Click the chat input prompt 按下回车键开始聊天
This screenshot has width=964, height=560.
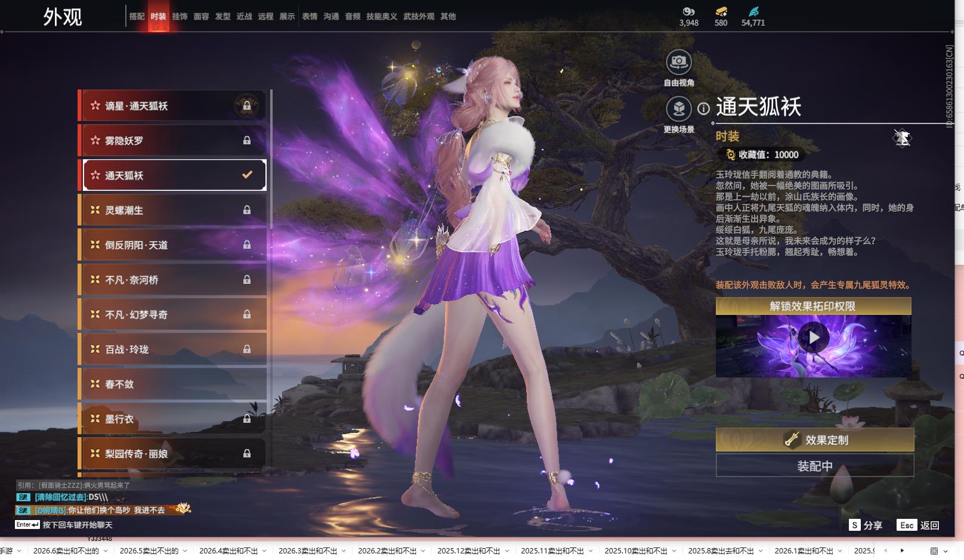pos(78,525)
